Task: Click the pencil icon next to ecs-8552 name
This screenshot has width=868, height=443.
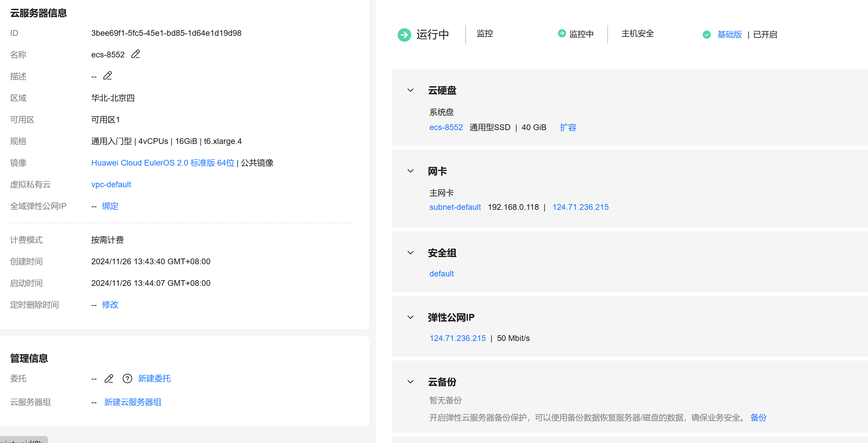Action: click(136, 54)
